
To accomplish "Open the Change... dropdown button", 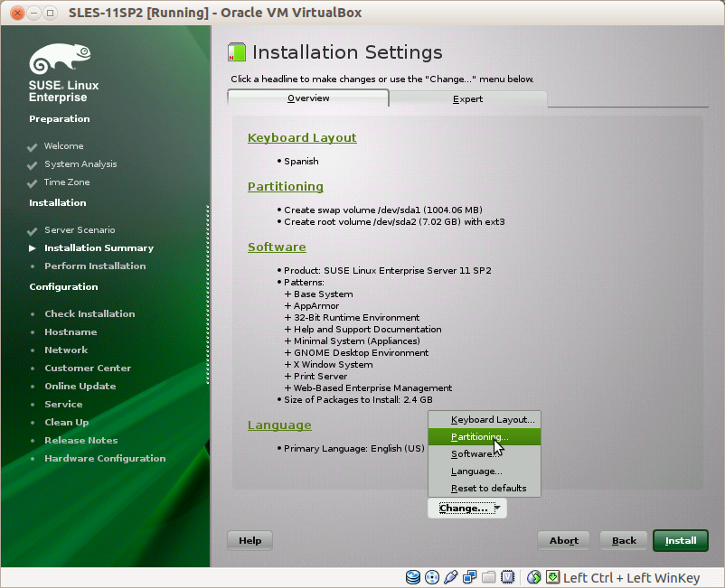I will point(467,509).
